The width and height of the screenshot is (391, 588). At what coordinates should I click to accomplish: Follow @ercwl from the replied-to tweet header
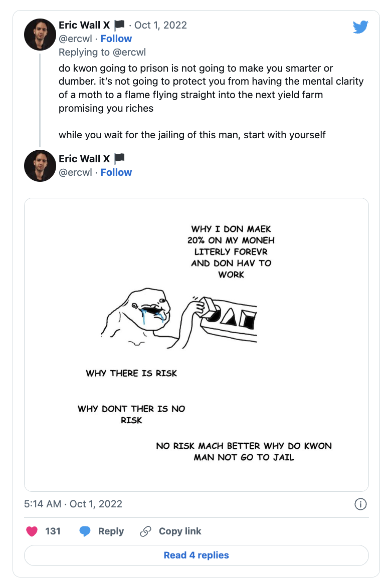tap(116, 39)
